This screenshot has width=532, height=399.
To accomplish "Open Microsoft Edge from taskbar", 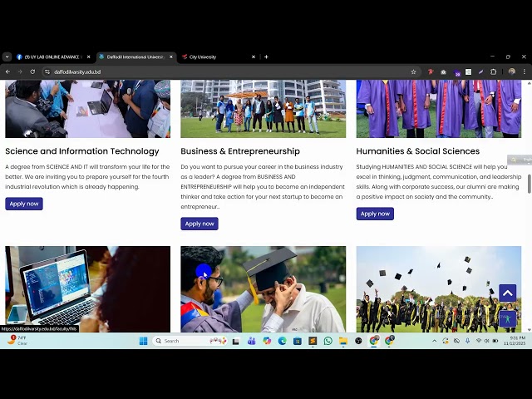I will click(x=283, y=341).
